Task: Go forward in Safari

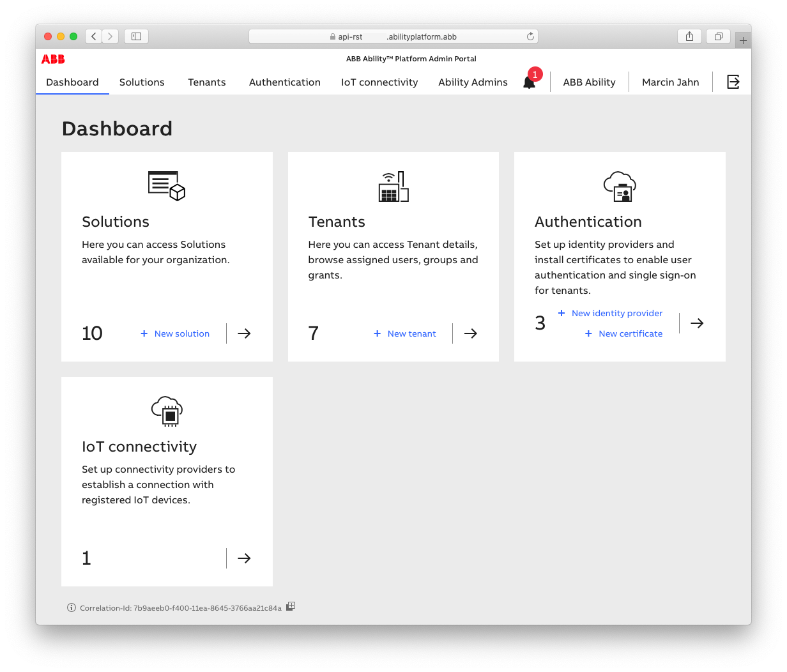Action: click(111, 36)
